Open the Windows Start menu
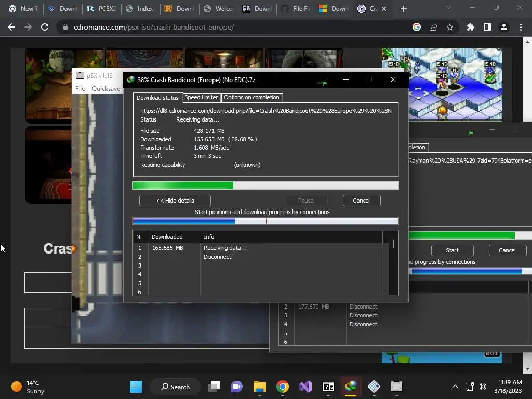This screenshot has width=532, height=399. (x=136, y=387)
